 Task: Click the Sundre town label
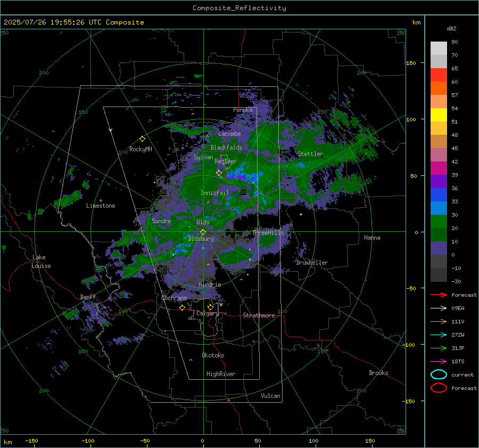click(161, 221)
